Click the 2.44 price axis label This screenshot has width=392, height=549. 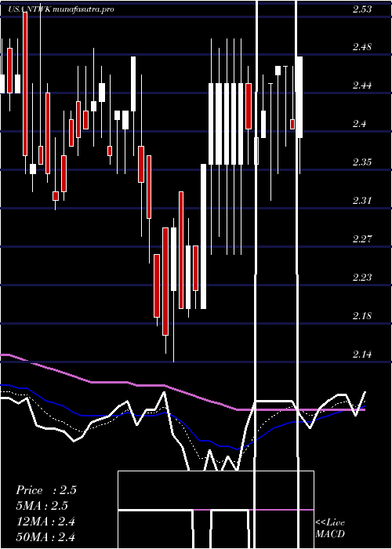[x=362, y=85]
